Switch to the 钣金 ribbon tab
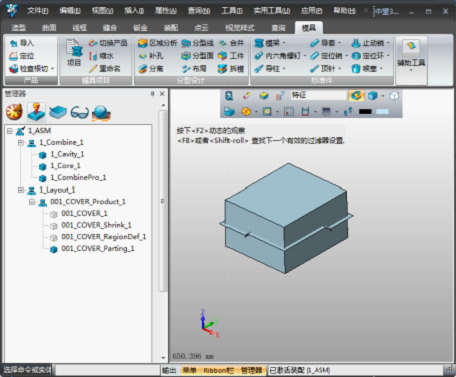This screenshot has width=456, height=377. coord(140,28)
